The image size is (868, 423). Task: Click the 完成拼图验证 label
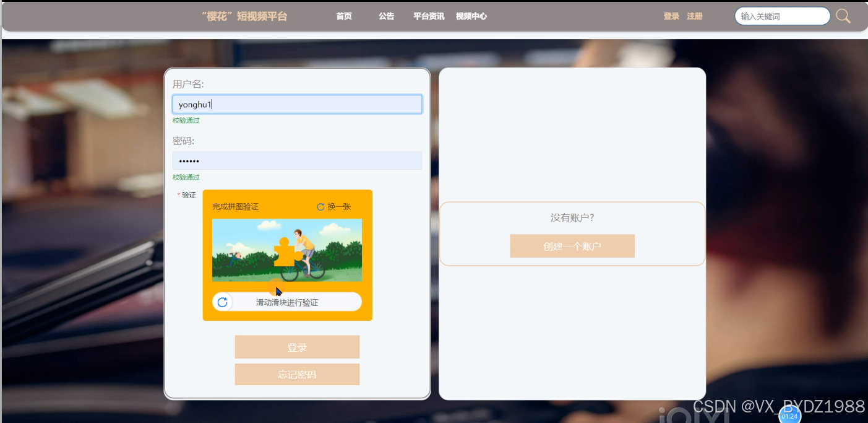click(235, 207)
